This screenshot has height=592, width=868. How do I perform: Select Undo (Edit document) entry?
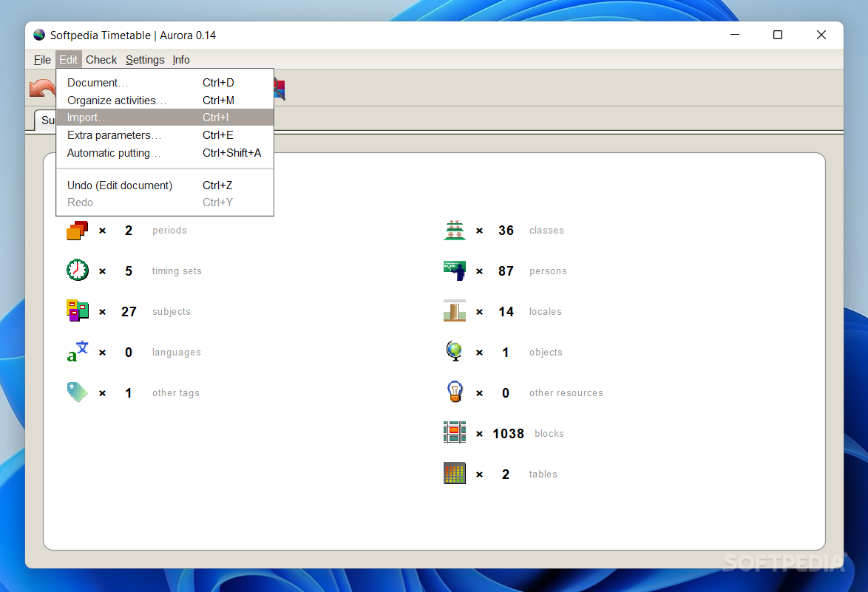coord(165,186)
